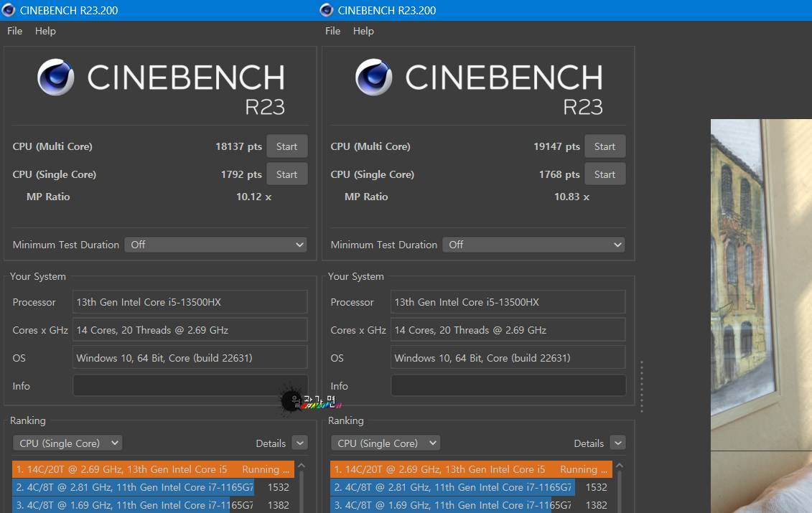
Task: Click the left Cinebench R23 logo sphere
Action: click(56, 77)
